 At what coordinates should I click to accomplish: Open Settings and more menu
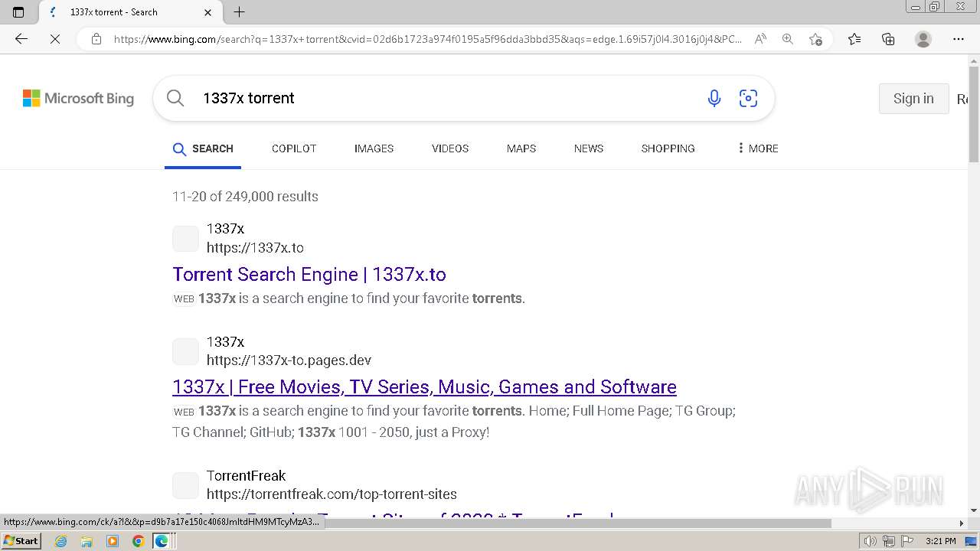tap(959, 39)
